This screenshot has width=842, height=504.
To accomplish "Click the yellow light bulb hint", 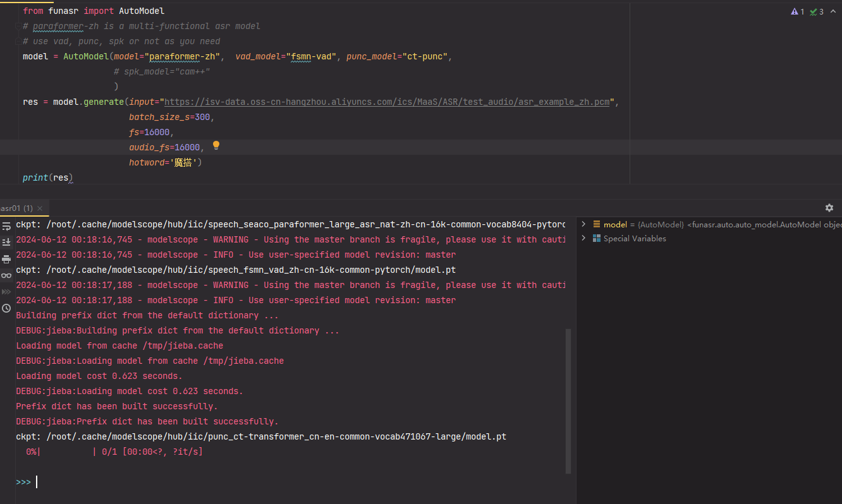I will click(x=216, y=146).
